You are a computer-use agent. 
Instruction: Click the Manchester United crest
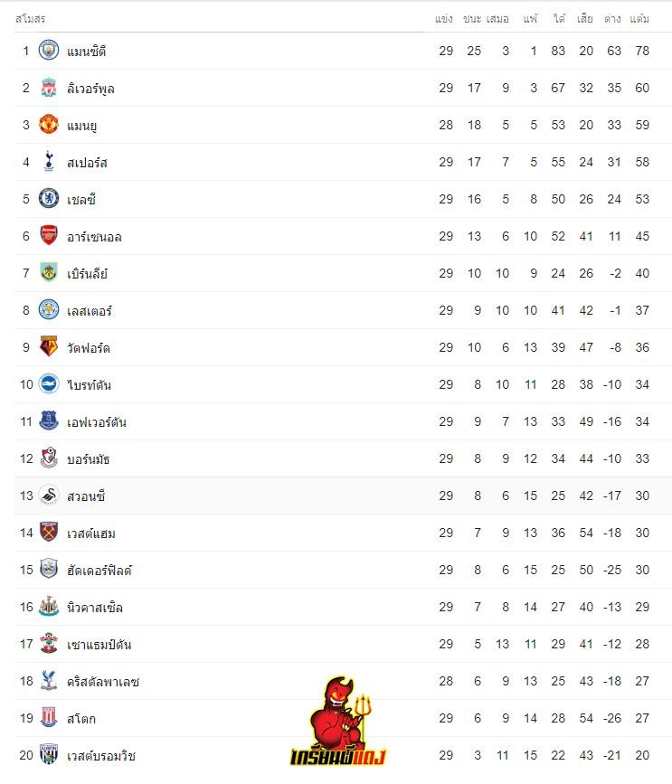pos(49,125)
